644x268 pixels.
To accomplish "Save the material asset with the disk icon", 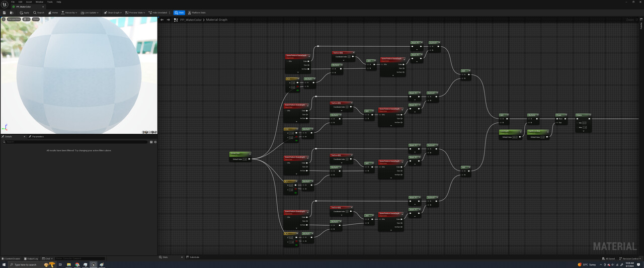I will [x=5, y=13].
